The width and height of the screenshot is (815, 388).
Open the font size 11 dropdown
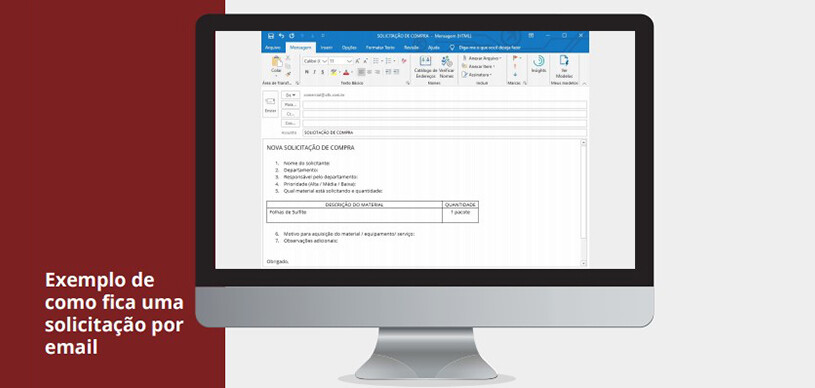point(349,61)
